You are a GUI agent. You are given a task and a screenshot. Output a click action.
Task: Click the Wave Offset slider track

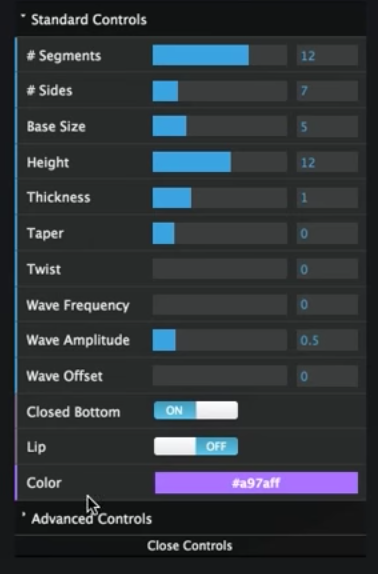(x=220, y=376)
